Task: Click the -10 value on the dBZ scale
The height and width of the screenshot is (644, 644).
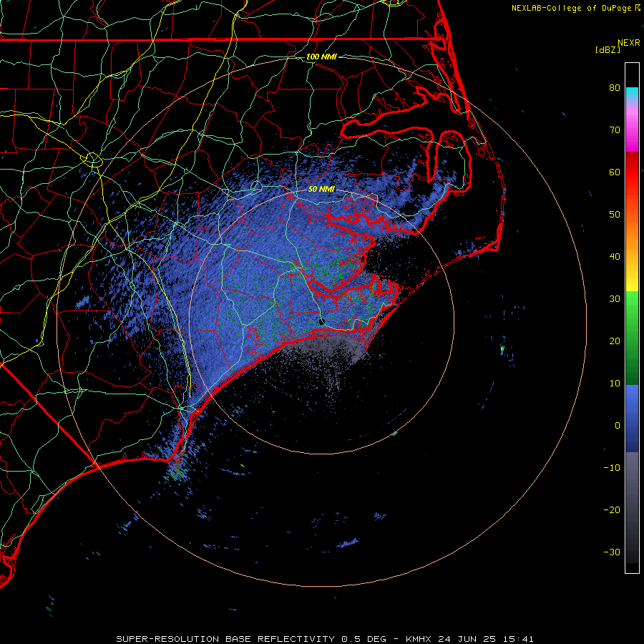Action: point(612,468)
